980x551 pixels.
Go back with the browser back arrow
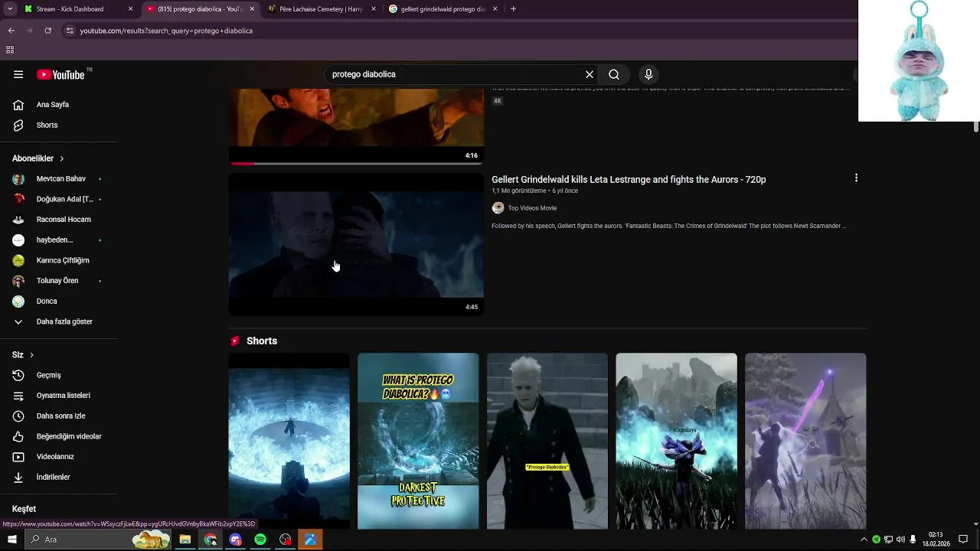coord(11,31)
